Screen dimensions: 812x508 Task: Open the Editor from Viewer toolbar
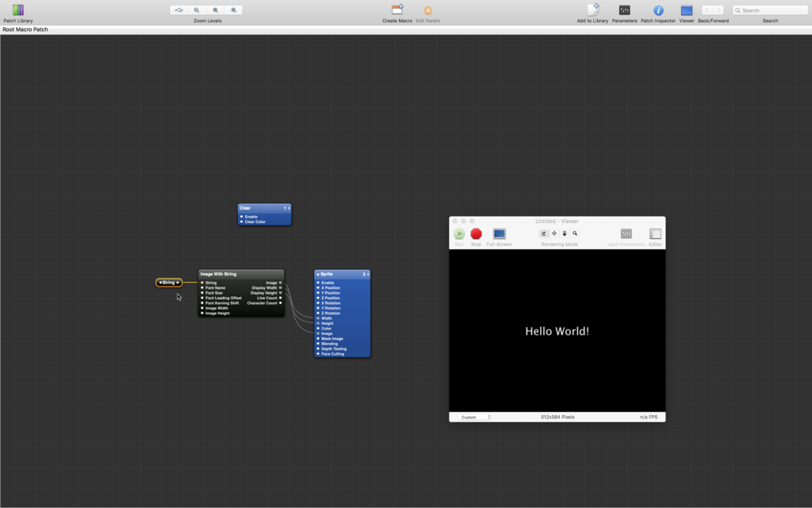click(655, 234)
